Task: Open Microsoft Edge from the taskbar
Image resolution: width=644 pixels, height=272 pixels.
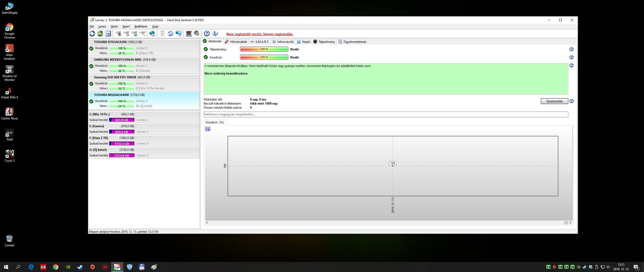Action: pos(31,267)
